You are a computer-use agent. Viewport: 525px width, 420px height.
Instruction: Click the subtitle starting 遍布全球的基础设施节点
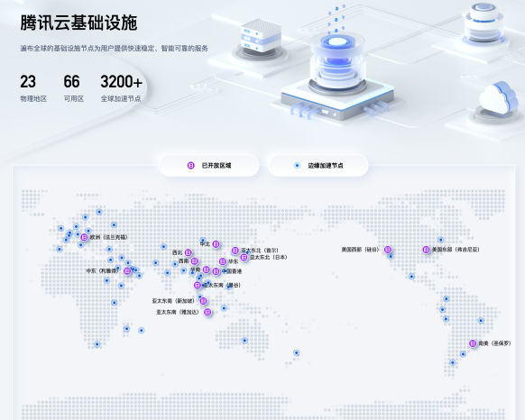pos(115,48)
